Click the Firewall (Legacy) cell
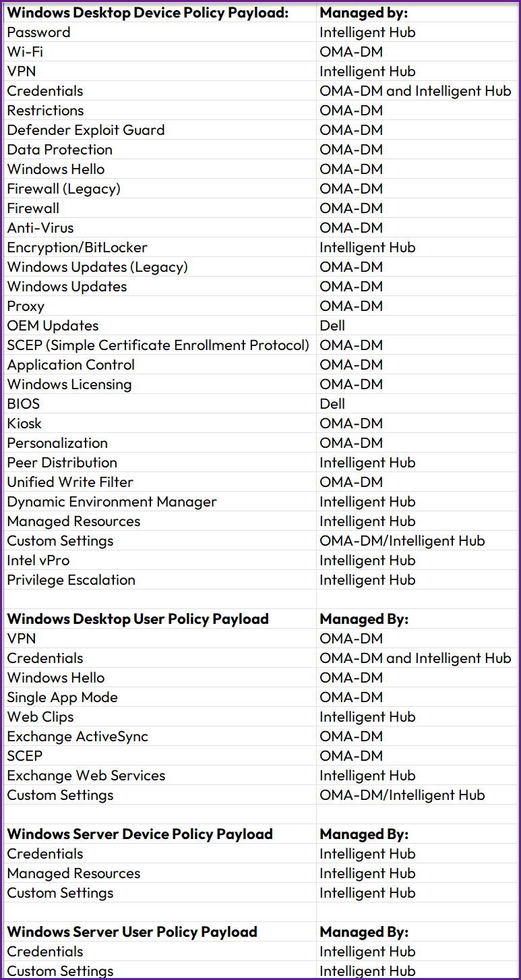The width and height of the screenshot is (521, 980). click(63, 189)
